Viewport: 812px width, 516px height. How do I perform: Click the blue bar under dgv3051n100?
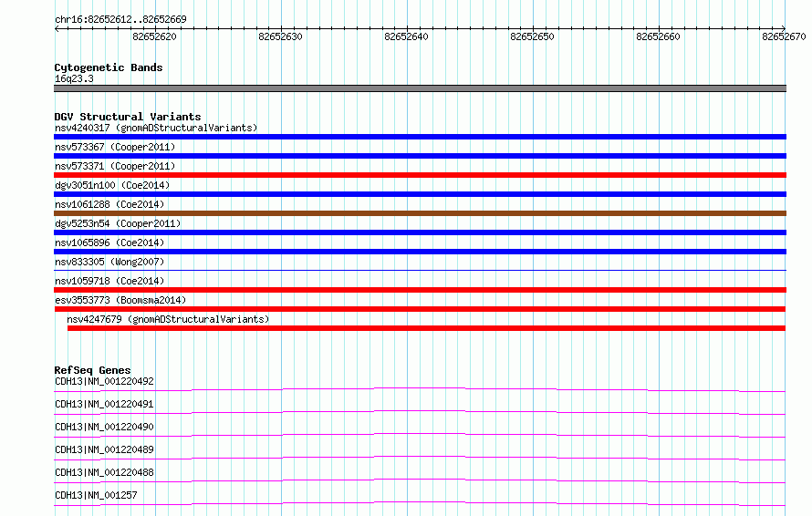[x=420, y=194]
